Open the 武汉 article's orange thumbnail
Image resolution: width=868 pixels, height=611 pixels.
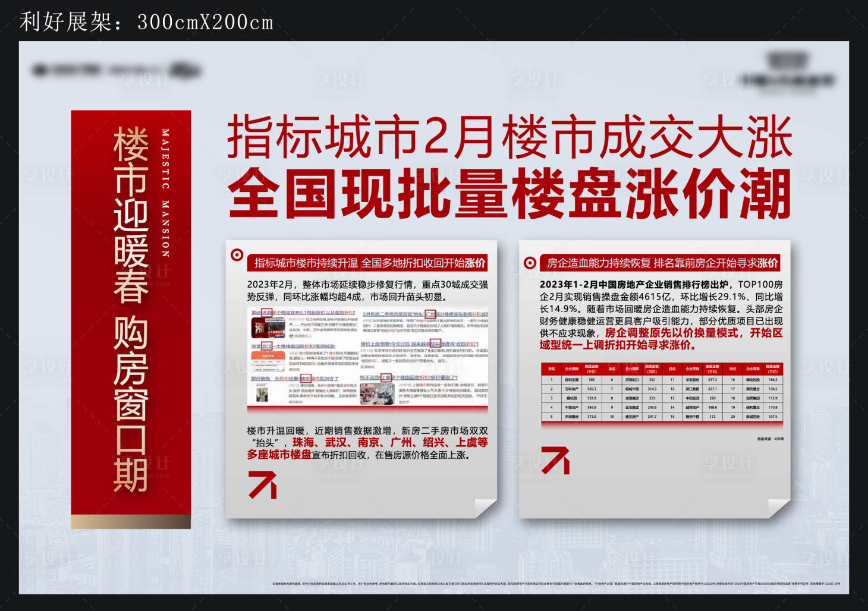pos(268,361)
